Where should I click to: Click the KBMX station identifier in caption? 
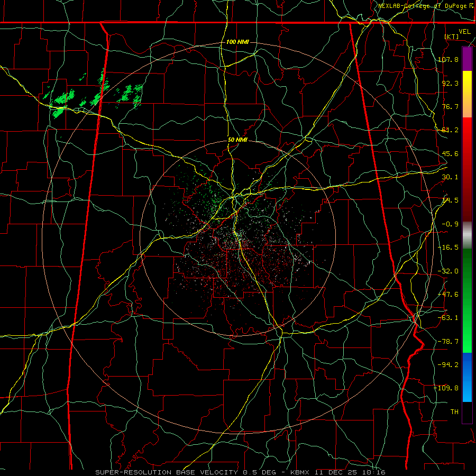(x=300, y=472)
